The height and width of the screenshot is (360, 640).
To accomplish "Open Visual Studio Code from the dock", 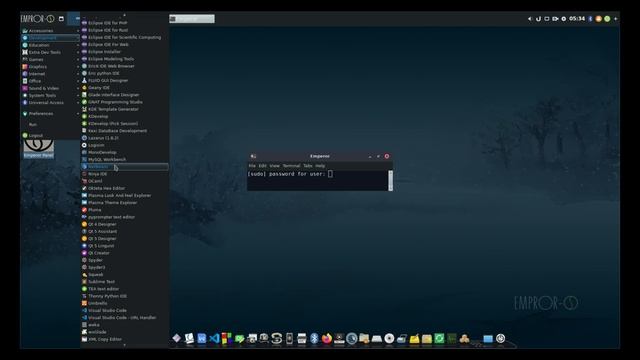I will point(214,338).
